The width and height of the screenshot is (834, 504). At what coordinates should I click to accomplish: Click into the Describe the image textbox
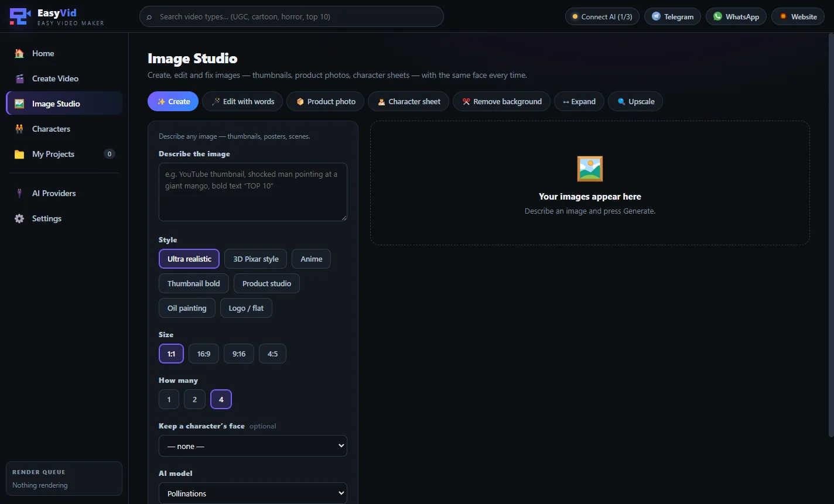tap(253, 192)
